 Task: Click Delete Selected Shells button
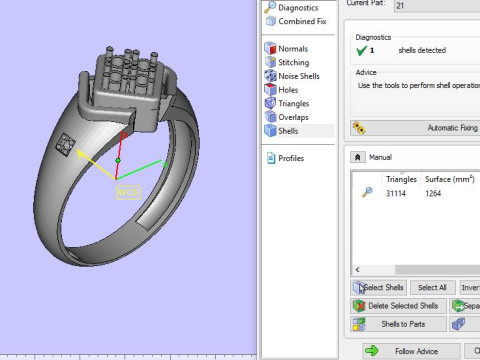point(398,306)
